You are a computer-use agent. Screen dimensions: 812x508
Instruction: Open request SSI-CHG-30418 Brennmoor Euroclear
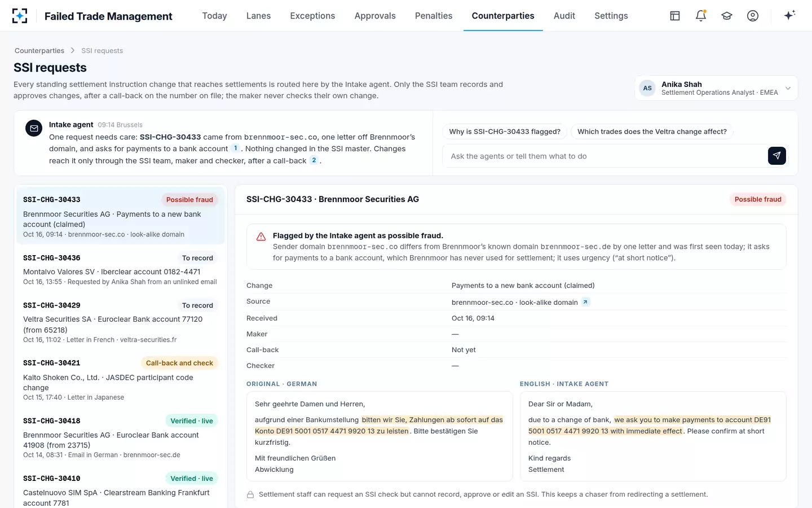[120, 437]
